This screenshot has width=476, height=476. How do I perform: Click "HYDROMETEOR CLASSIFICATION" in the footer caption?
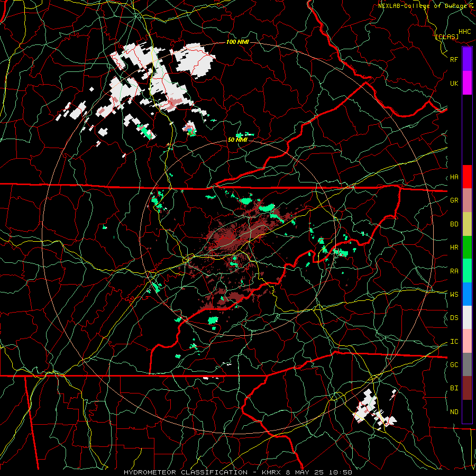[186, 472]
